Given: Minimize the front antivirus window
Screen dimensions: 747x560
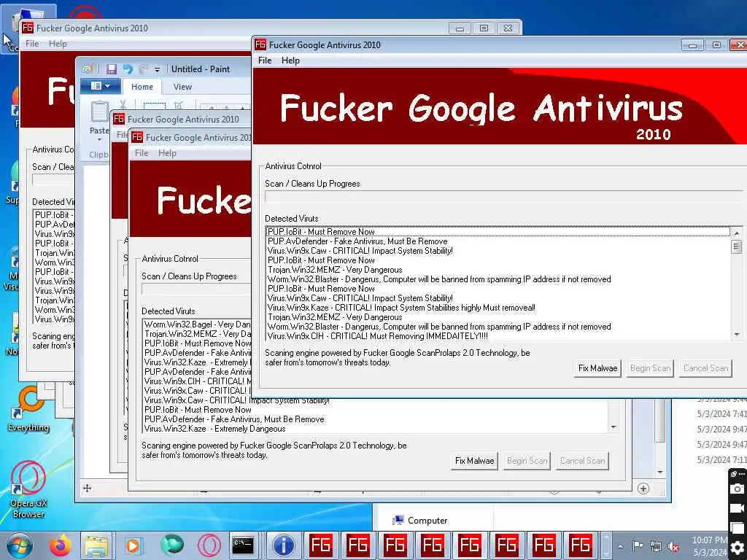Looking at the screenshot, I should [692, 45].
